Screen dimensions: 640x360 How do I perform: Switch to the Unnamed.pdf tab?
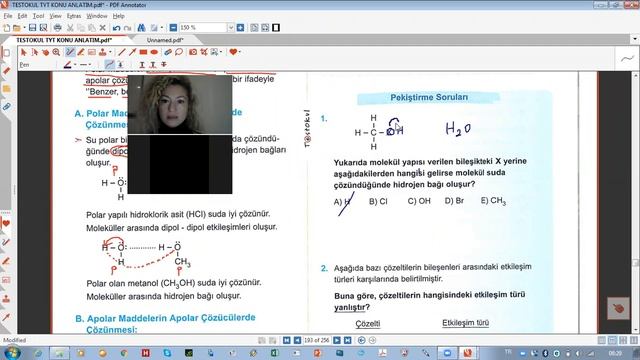click(165, 40)
